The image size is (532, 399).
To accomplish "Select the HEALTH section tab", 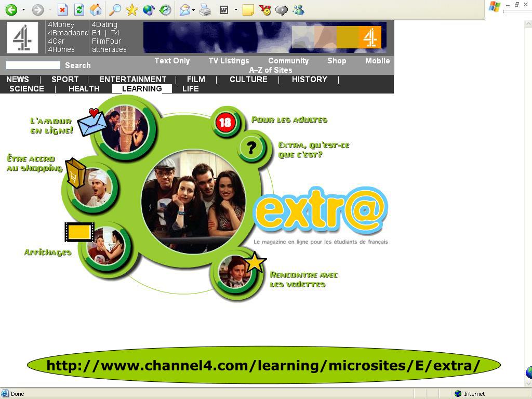I will pyautogui.click(x=84, y=88).
